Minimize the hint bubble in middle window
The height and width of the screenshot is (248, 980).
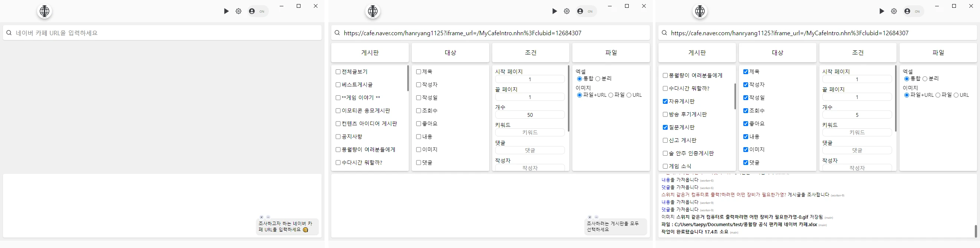[596, 217]
